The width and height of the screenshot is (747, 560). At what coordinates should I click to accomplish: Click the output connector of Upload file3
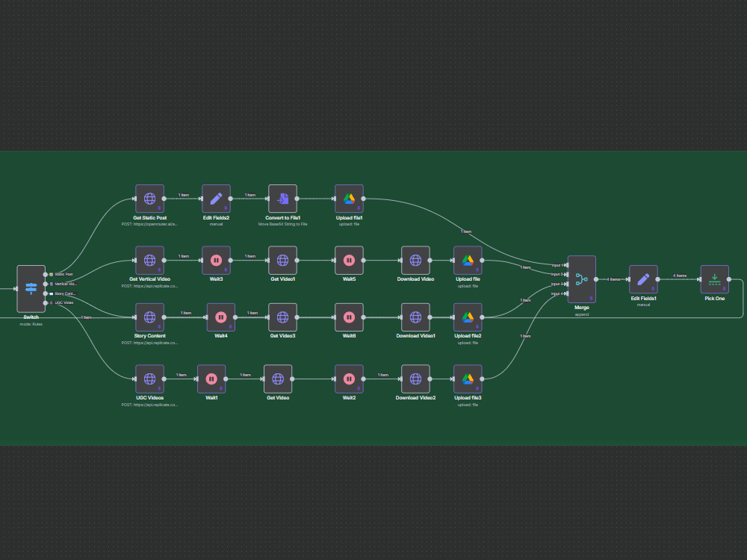[482, 379]
